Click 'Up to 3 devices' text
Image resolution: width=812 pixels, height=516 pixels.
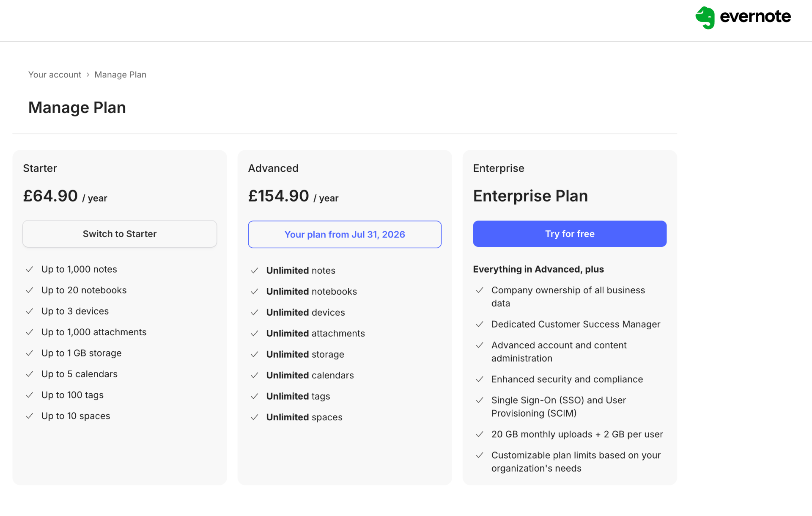[75, 311]
